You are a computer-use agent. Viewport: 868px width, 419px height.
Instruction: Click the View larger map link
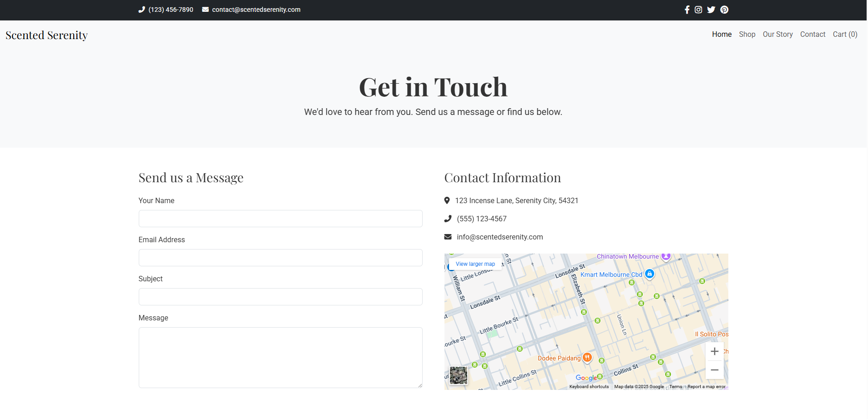point(475,264)
